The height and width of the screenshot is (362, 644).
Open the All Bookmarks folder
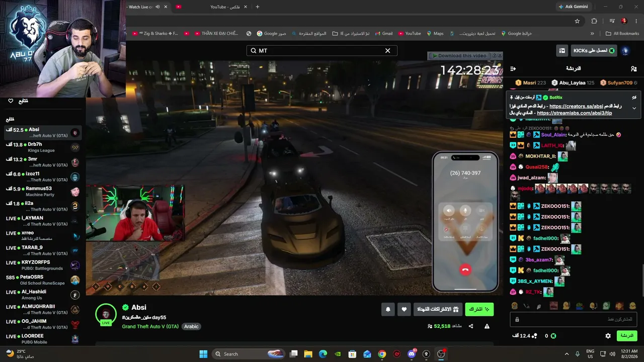pos(622,34)
